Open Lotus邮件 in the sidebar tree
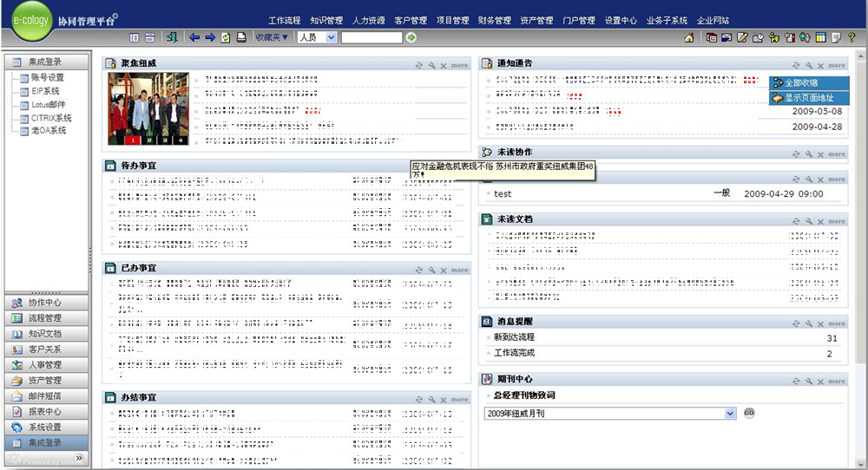The image size is (868, 470). (48, 105)
